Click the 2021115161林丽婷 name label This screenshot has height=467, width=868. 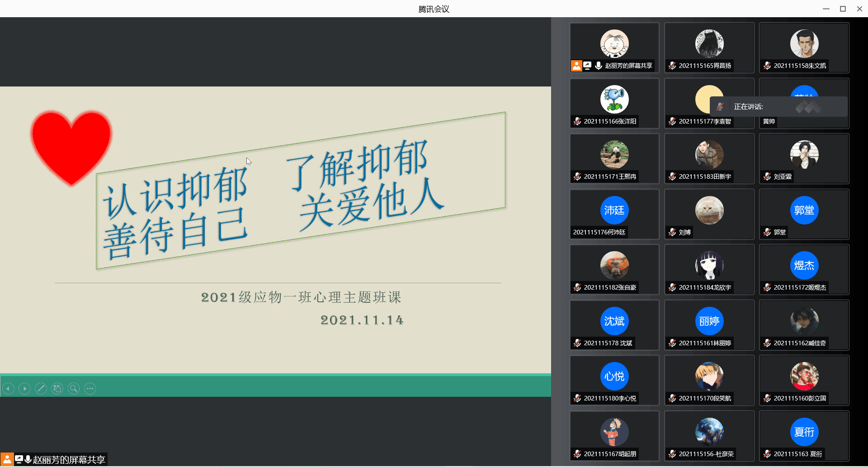[704, 343]
